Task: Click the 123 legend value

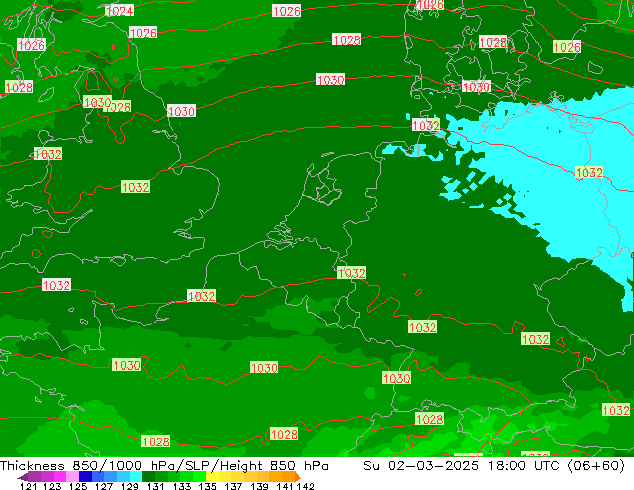Action: pos(52,486)
